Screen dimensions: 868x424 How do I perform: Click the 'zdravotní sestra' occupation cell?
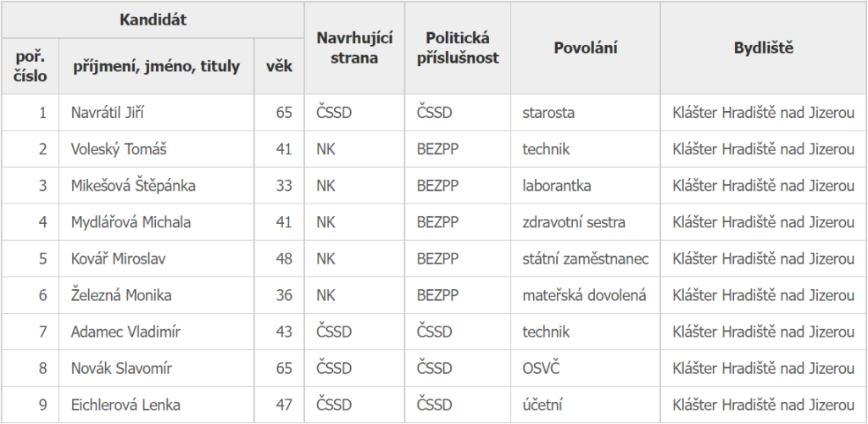click(x=574, y=222)
